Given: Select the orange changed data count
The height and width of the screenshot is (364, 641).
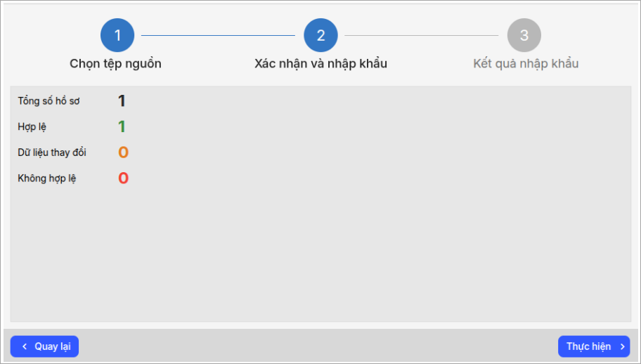Looking at the screenshot, I should [123, 152].
